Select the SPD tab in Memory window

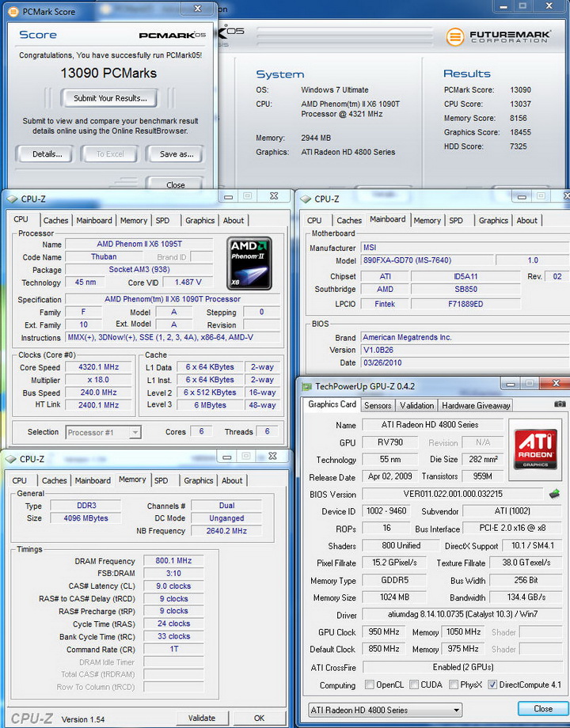[x=161, y=480]
